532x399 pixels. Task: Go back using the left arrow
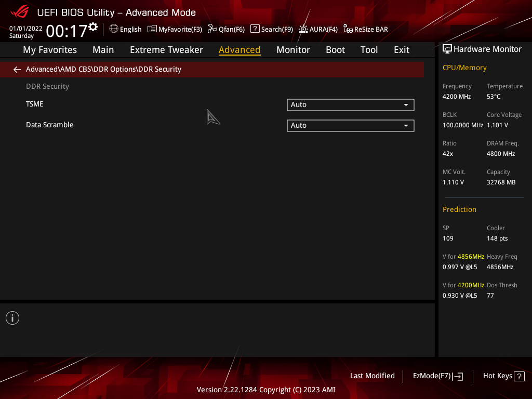tap(17, 70)
